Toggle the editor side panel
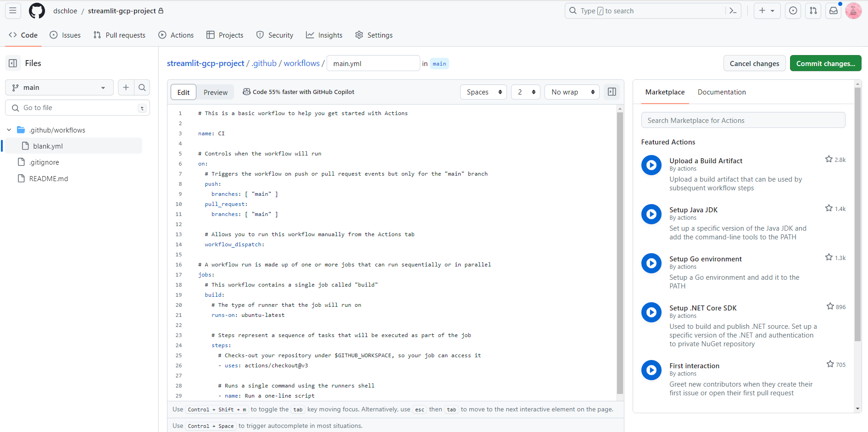Viewport: 868px width, 432px height. pos(612,92)
